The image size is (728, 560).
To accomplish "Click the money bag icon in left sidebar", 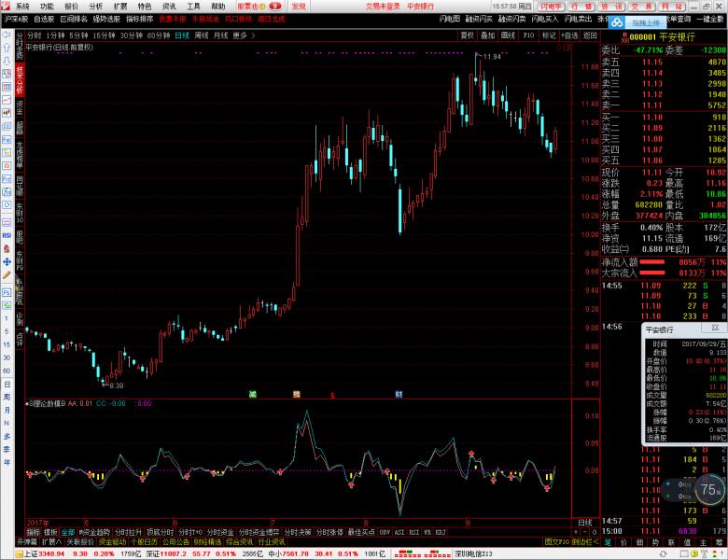I will coord(7,248).
